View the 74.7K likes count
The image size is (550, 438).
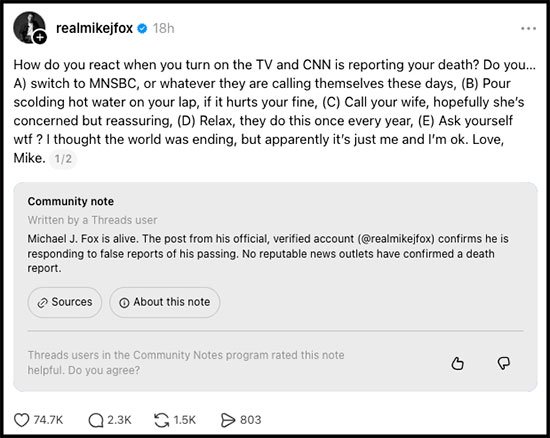(48, 420)
